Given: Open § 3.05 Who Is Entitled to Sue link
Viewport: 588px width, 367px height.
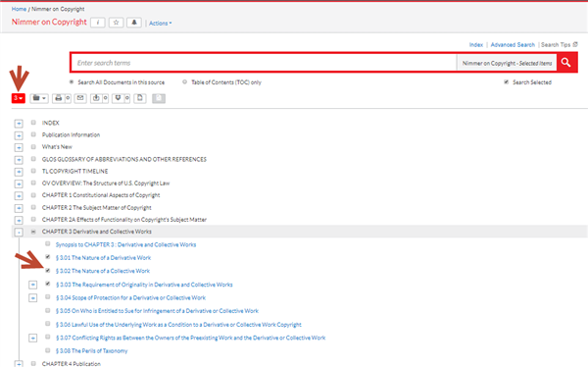Looking at the screenshot, I should point(157,311).
